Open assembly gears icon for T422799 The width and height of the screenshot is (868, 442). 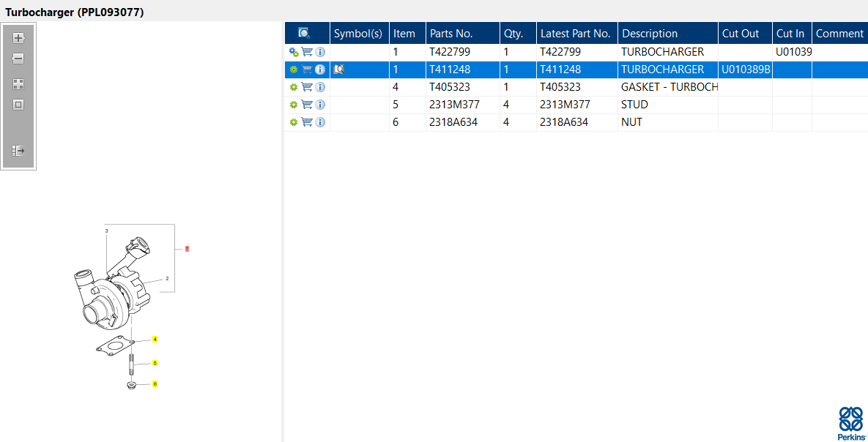[294, 52]
